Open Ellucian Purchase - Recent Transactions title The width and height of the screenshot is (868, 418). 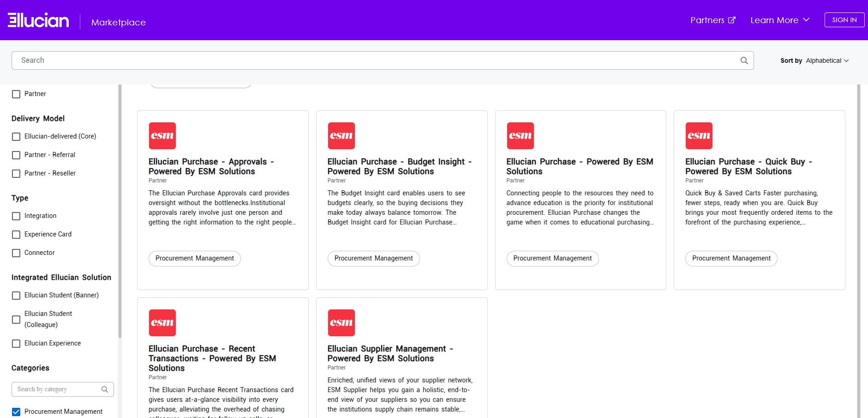212,358
